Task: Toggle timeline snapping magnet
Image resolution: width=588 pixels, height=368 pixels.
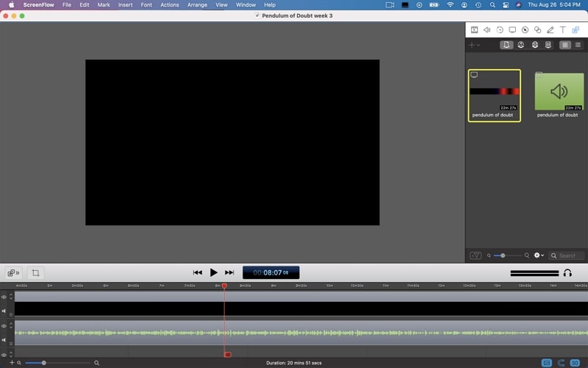Action: pos(561,363)
